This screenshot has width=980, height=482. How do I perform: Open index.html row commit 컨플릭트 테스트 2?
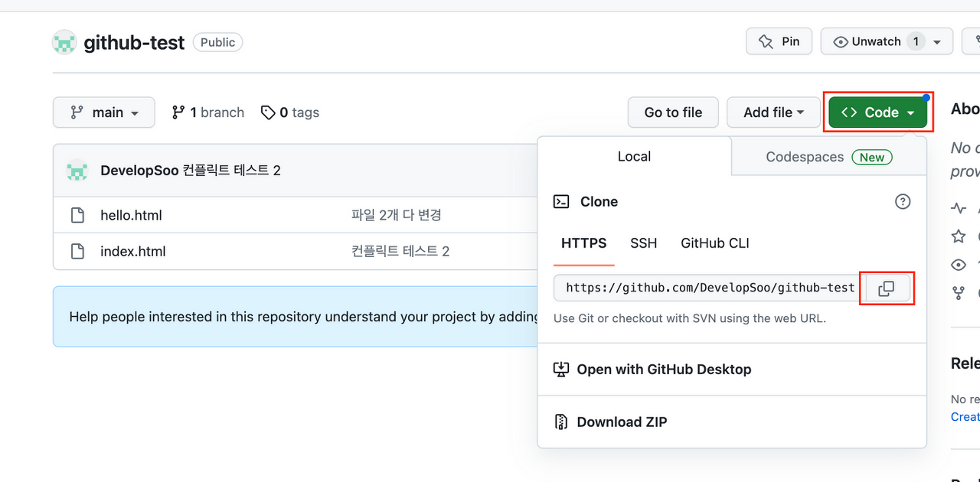tap(400, 251)
